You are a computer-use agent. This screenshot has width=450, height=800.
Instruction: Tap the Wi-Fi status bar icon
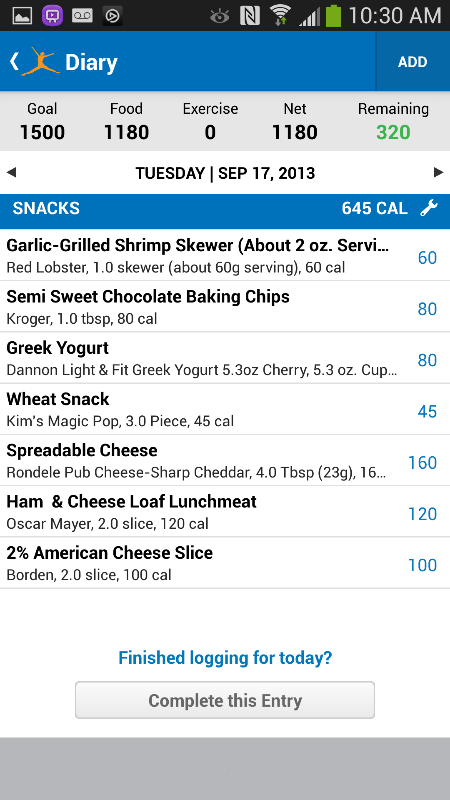point(280,15)
